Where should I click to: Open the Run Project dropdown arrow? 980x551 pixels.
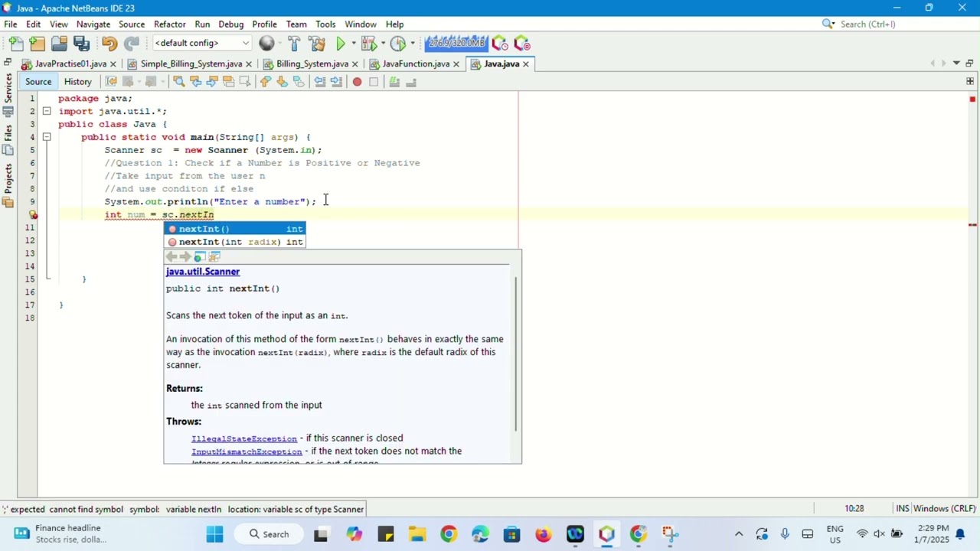pyautogui.click(x=354, y=44)
